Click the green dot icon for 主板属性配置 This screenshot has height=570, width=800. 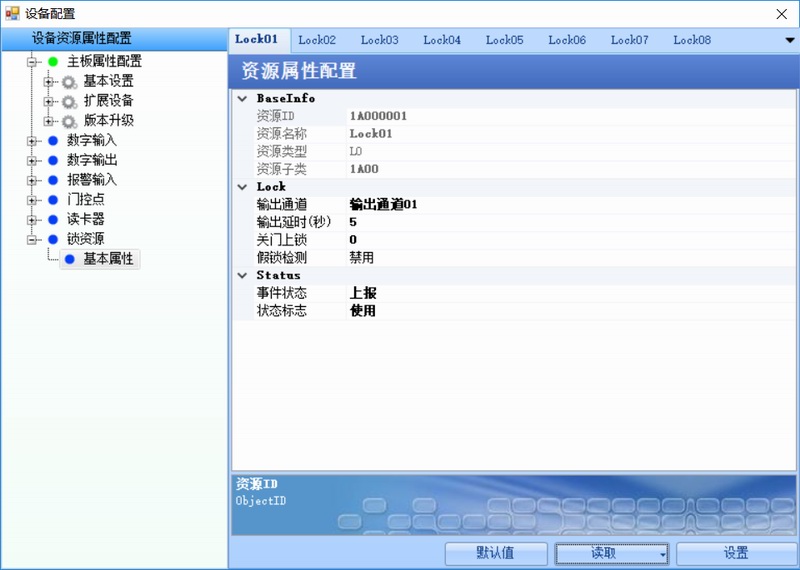coord(53,61)
